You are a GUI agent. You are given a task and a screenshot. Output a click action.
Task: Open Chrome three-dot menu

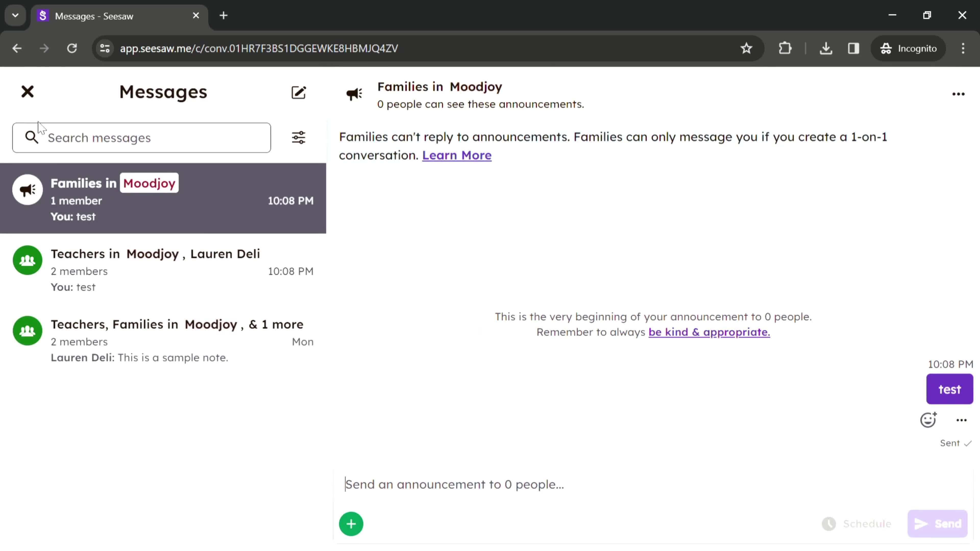(963, 48)
